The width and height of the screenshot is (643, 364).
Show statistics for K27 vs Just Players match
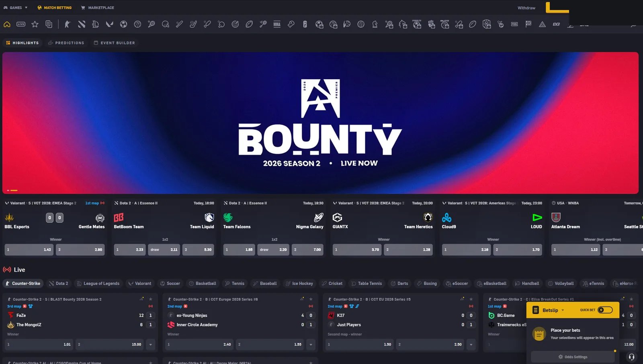tap(462, 299)
